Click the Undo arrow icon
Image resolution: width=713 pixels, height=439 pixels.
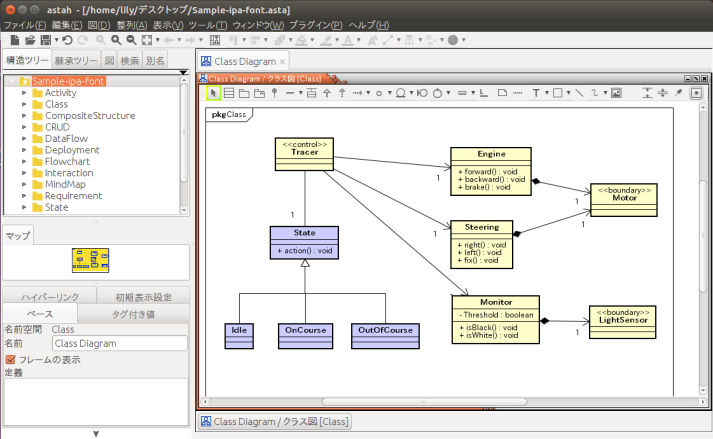[66, 40]
